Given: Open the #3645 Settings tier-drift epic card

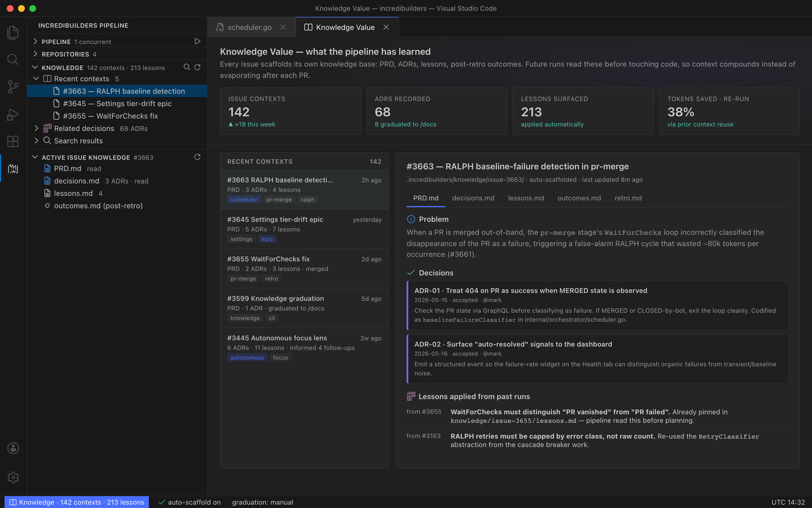Looking at the screenshot, I should pos(304,229).
